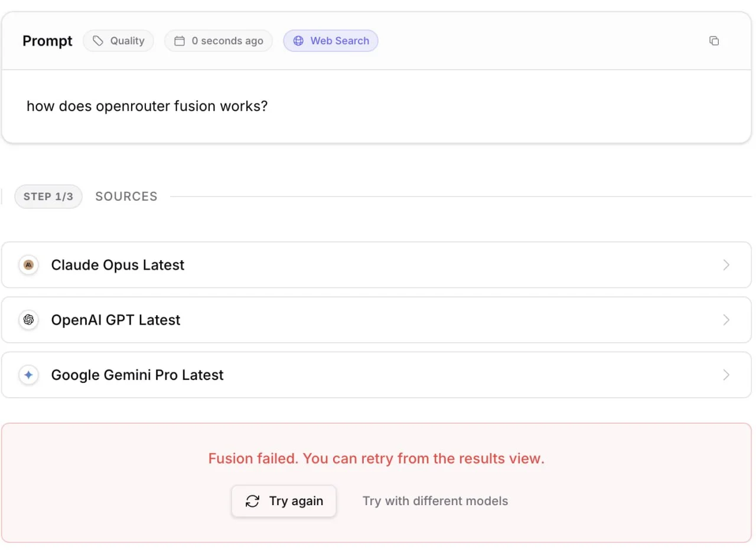The width and height of the screenshot is (756, 550).
Task: Click the refresh arrows icon in Try again
Action: coord(253,501)
